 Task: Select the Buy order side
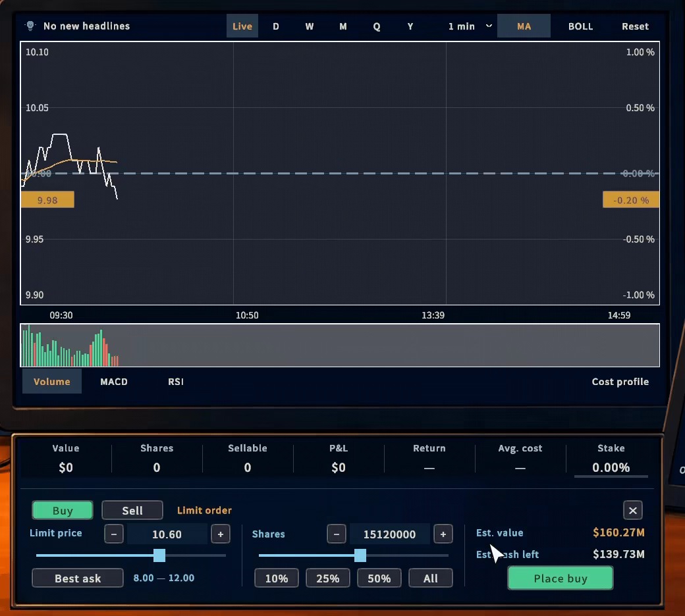63,510
